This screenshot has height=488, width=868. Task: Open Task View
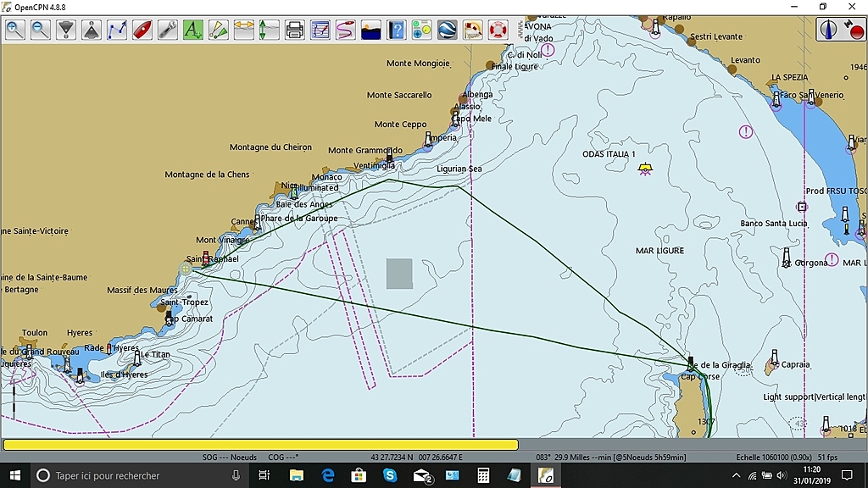click(x=264, y=475)
